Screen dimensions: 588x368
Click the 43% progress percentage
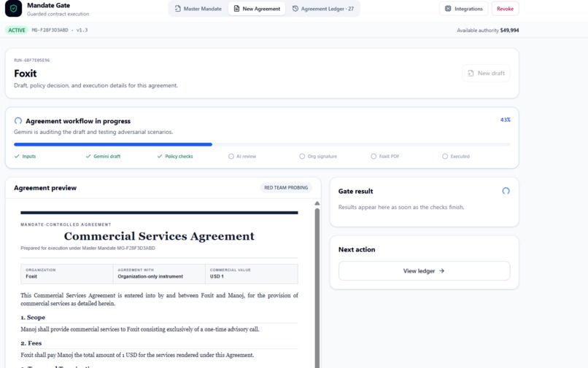click(x=505, y=120)
